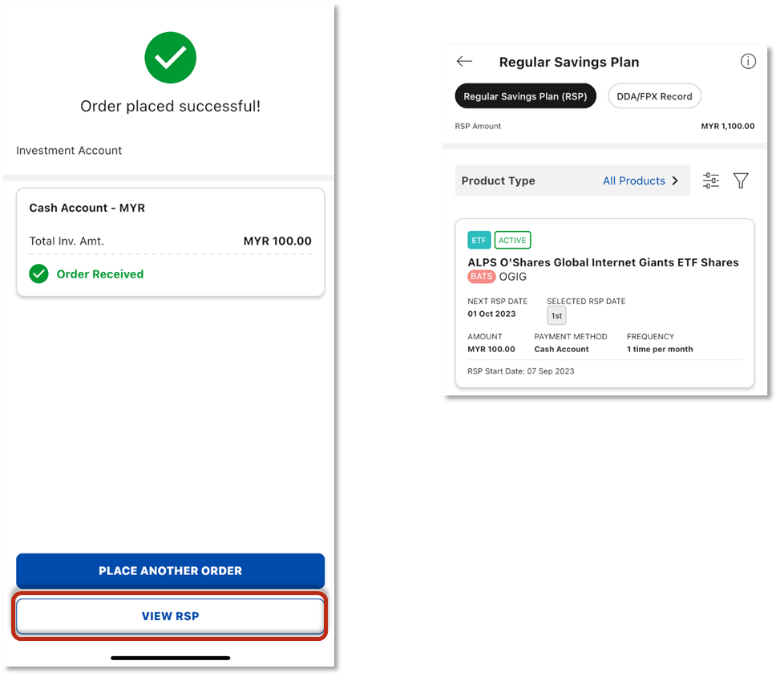This screenshot has width=784, height=677.
Task: Open the info icon on Regular Savings Plan
Action: pos(748,61)
